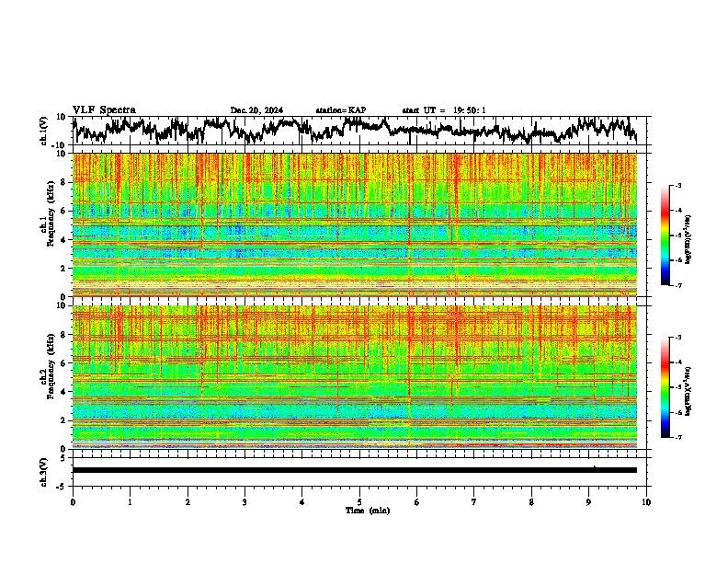Click the ch.3 black signal bar
The width and height of the screenshot is (728, 563).
[355, 470]
